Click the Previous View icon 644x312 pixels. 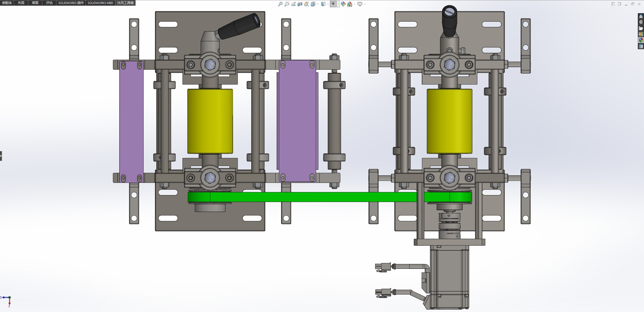(293, 4)
